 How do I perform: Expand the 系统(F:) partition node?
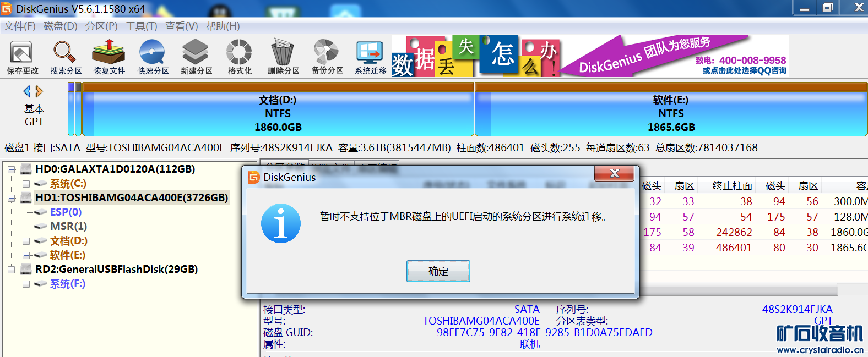click(x=26, y=284)
